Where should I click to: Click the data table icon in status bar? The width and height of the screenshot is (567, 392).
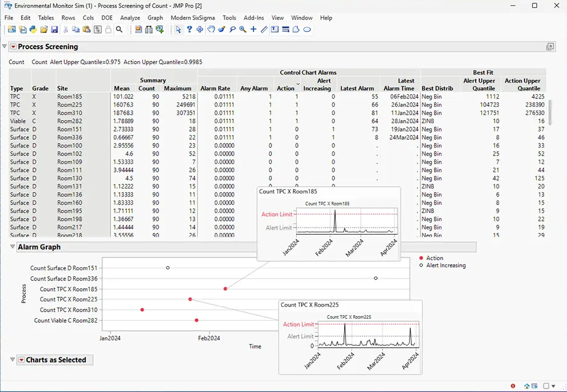pos(535,386)
